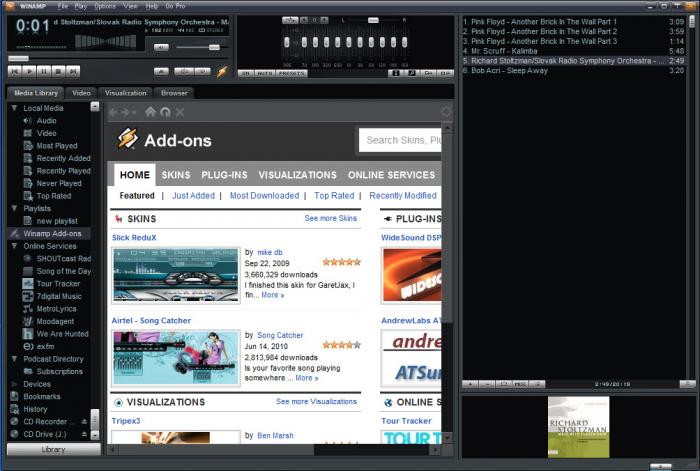The height and width of the screenshot is (471, 700).
Task: Open file using the eject button
Action: coord(161,71)
